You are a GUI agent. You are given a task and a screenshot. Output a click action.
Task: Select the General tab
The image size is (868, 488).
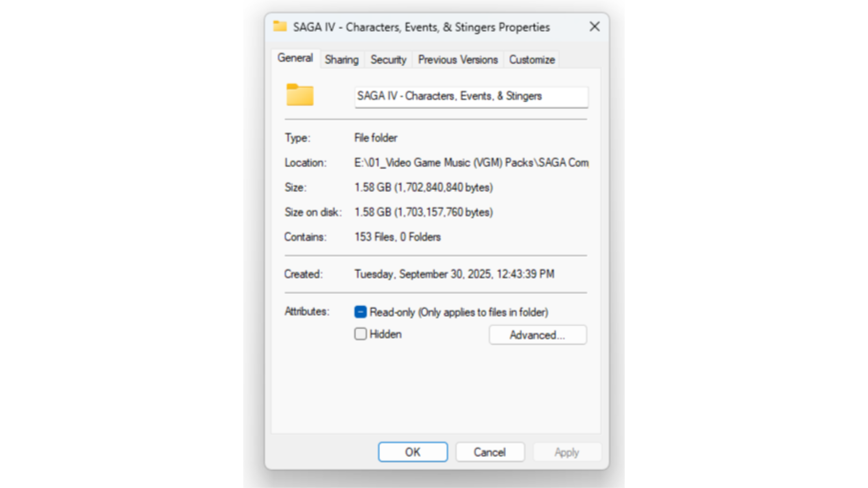pos(295,58)
